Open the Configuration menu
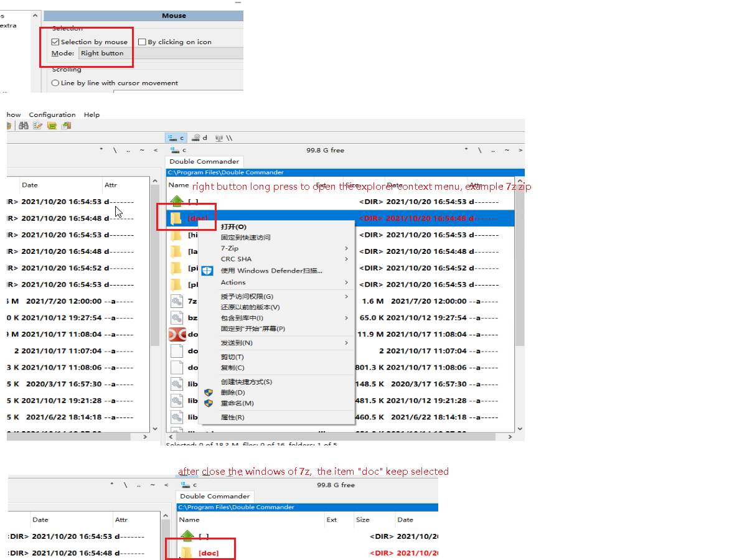The width and height of the screenshot is (747, 560). 52,114
